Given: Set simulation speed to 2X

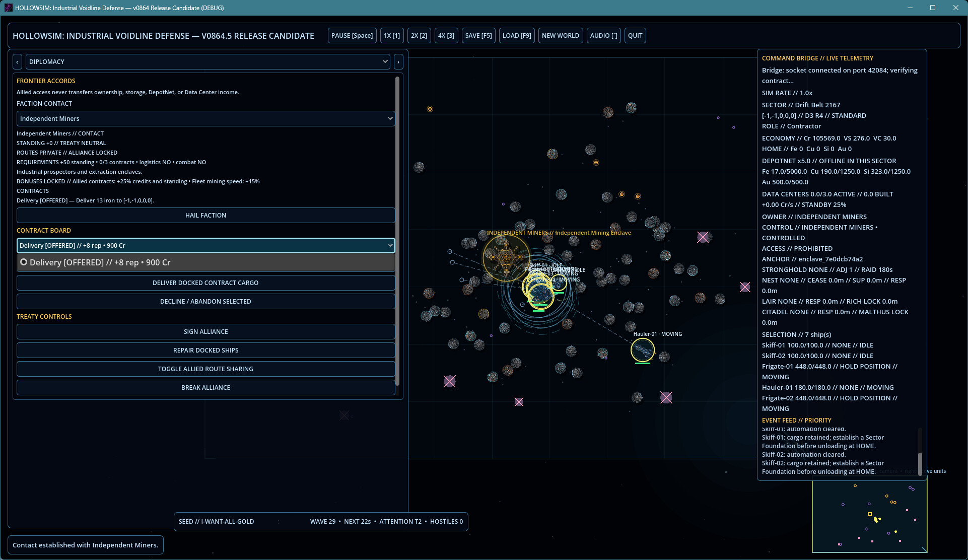Looking at the screenshot, I should (419, 36).
